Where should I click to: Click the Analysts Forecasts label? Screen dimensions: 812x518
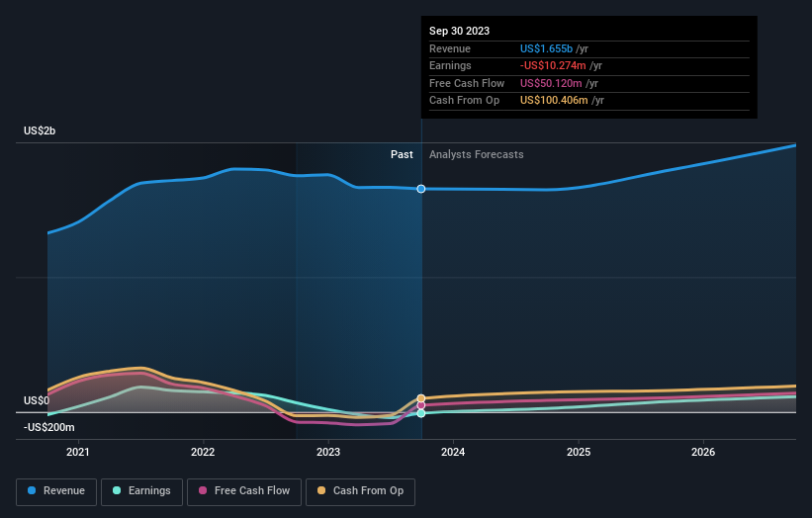click(x=477, y=154)
